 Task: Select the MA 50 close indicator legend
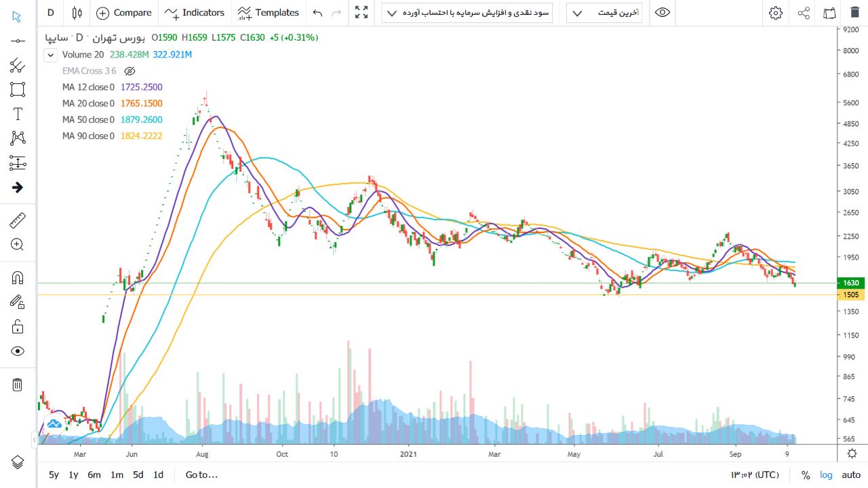point(112,120)
